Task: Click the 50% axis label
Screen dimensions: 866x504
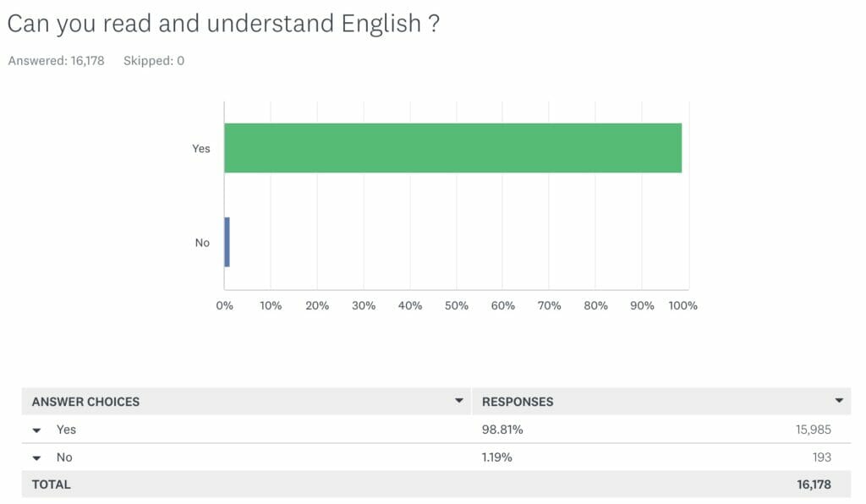Action: click(x=456, y=305)
